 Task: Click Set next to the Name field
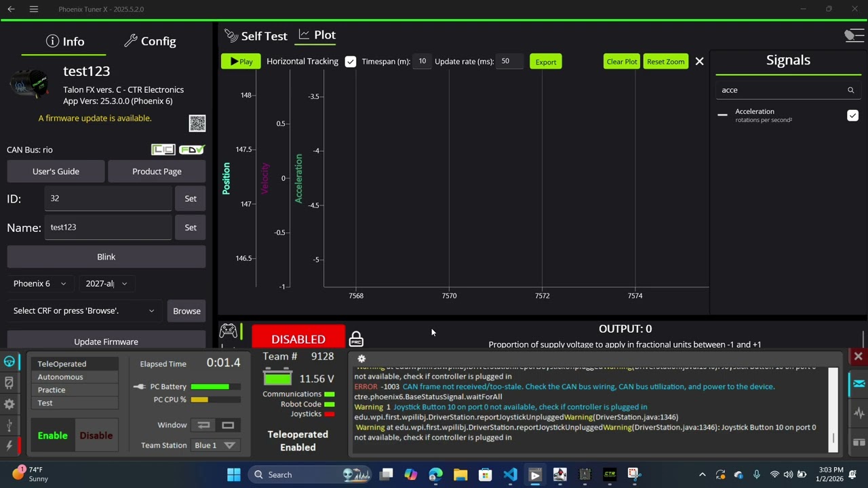[x=191, y=228]
